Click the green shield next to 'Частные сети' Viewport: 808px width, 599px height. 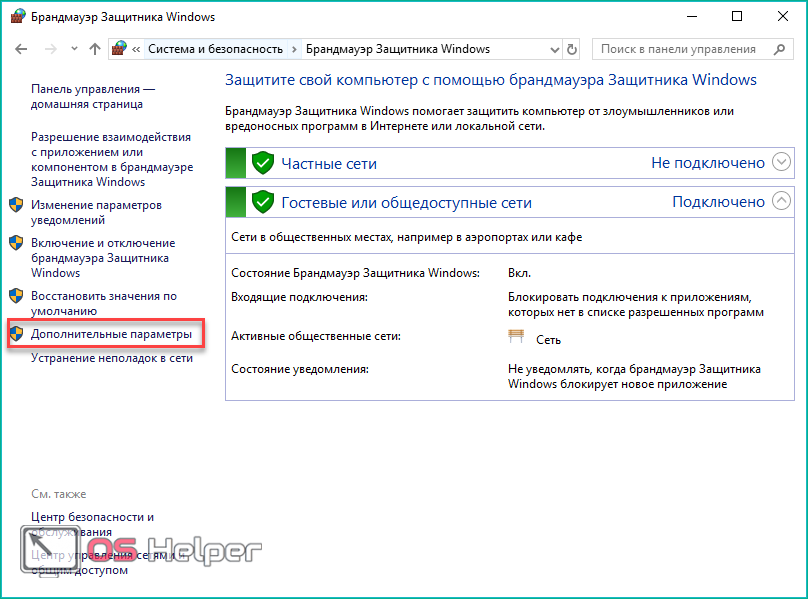click(x=263, y=163)
